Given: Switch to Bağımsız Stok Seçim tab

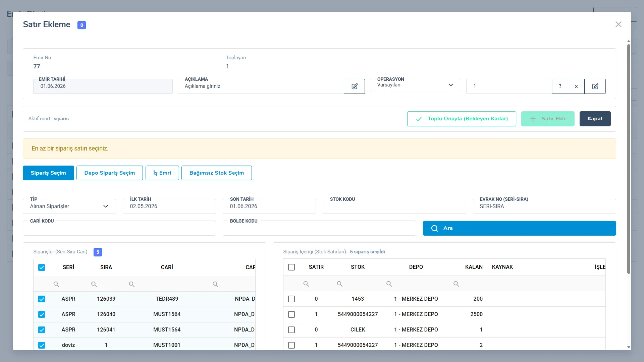Looking at the screenshot, I should click(217, 173).
